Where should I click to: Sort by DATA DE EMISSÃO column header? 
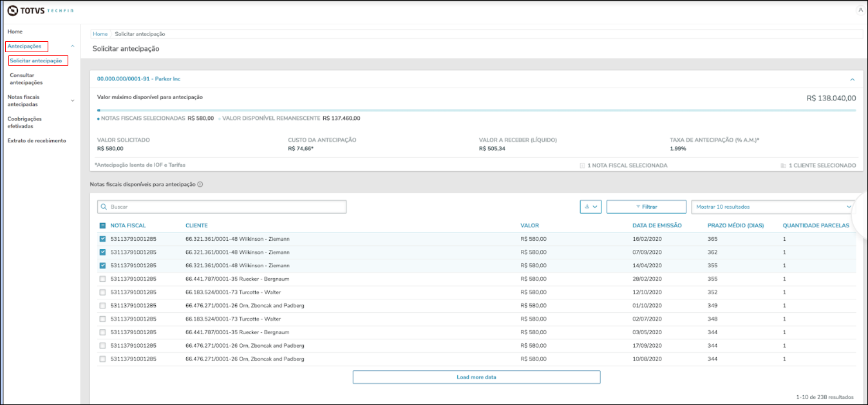click(657, 225)
